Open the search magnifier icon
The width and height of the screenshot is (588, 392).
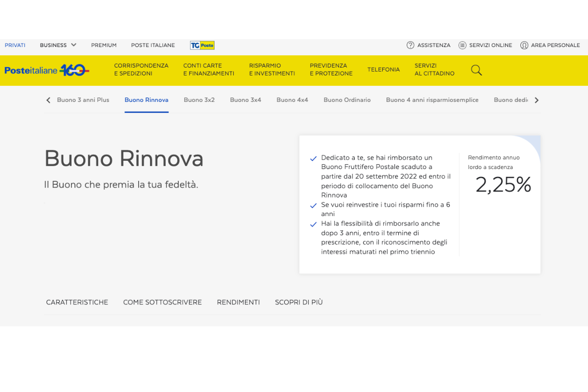[476, 70]
